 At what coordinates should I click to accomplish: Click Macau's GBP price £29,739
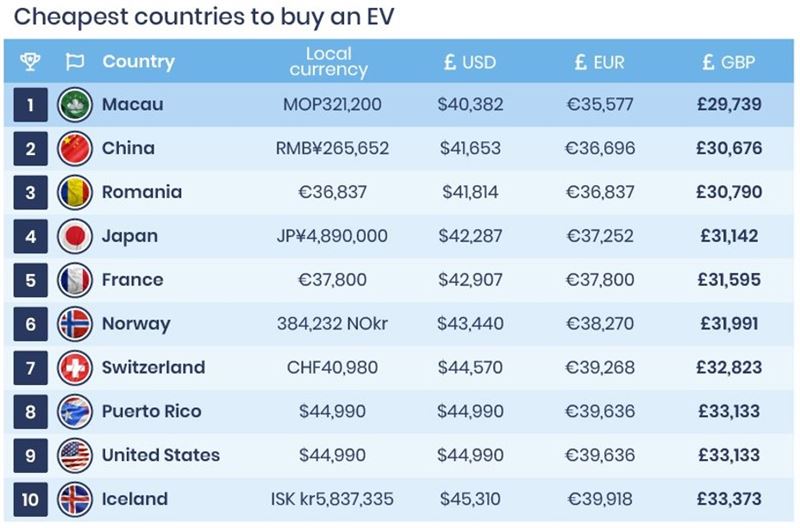click(731, 104)
